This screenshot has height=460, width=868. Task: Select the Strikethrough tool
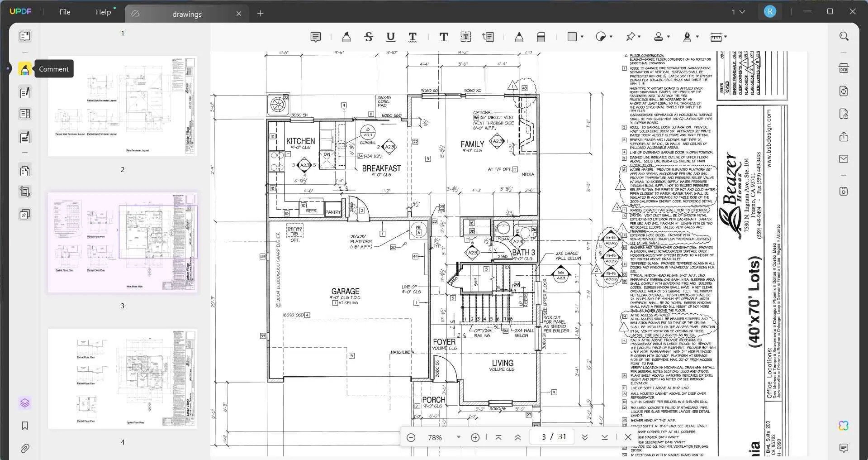pos(369,37)
